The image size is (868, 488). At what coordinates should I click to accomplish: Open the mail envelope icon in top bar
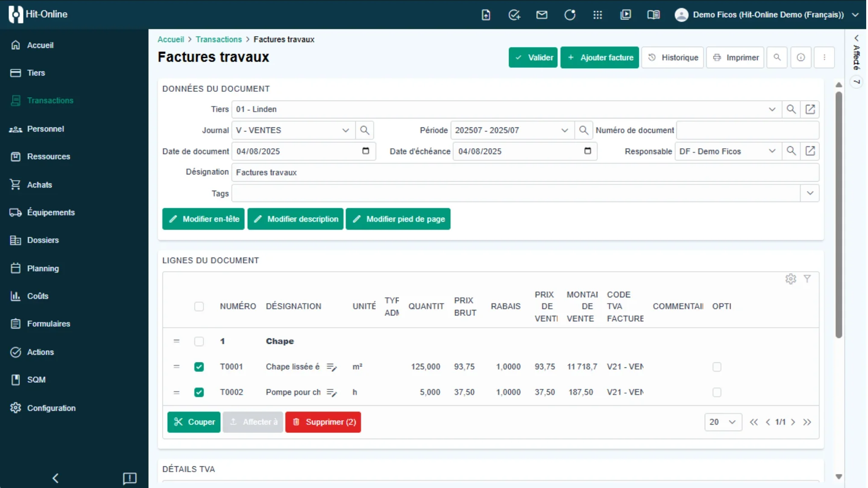pos(542,15)
